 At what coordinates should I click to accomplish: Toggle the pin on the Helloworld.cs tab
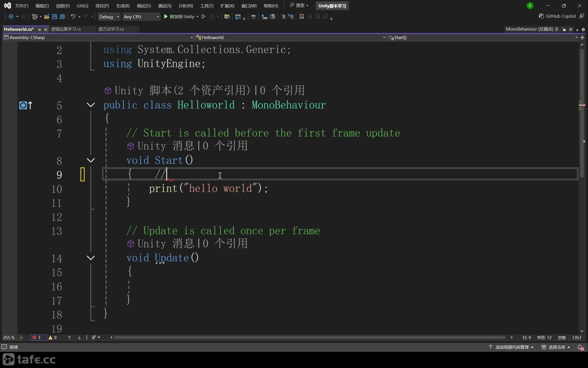[39, 29]
